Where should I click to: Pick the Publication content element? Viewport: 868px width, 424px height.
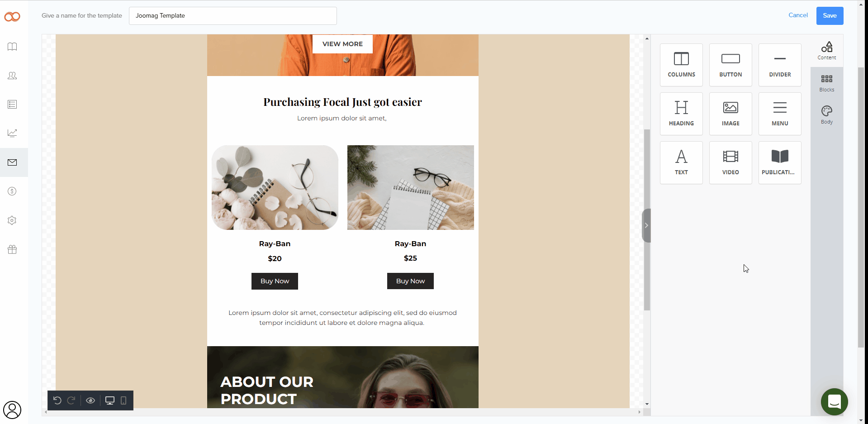[780, 162]
